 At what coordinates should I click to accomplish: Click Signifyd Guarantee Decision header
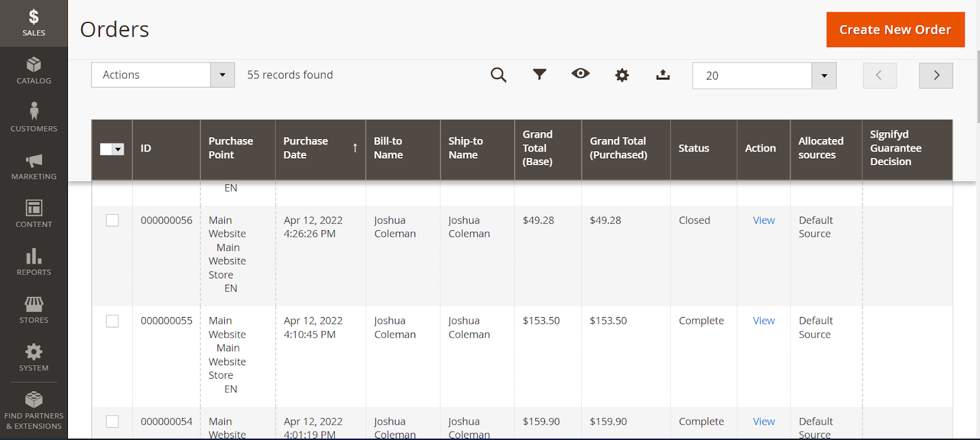907,149
